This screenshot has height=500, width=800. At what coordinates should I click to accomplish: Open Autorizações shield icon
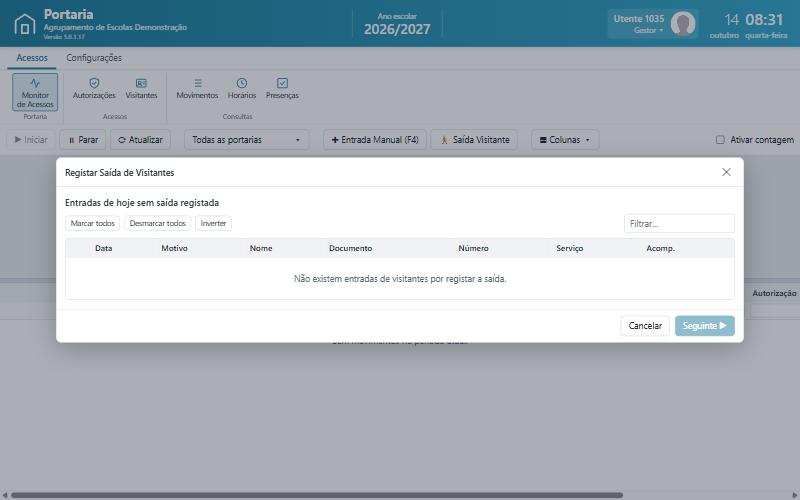(94, 83)
